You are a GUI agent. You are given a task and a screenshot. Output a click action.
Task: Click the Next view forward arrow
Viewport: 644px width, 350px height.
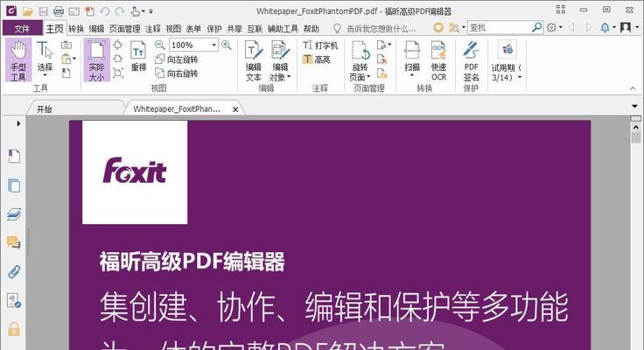(x=589, y=27)
